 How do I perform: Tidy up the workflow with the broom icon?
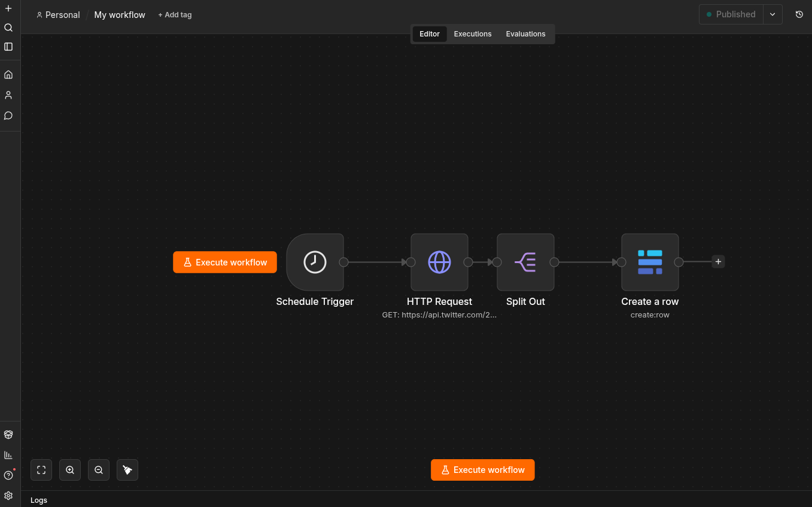coord(127,470)
